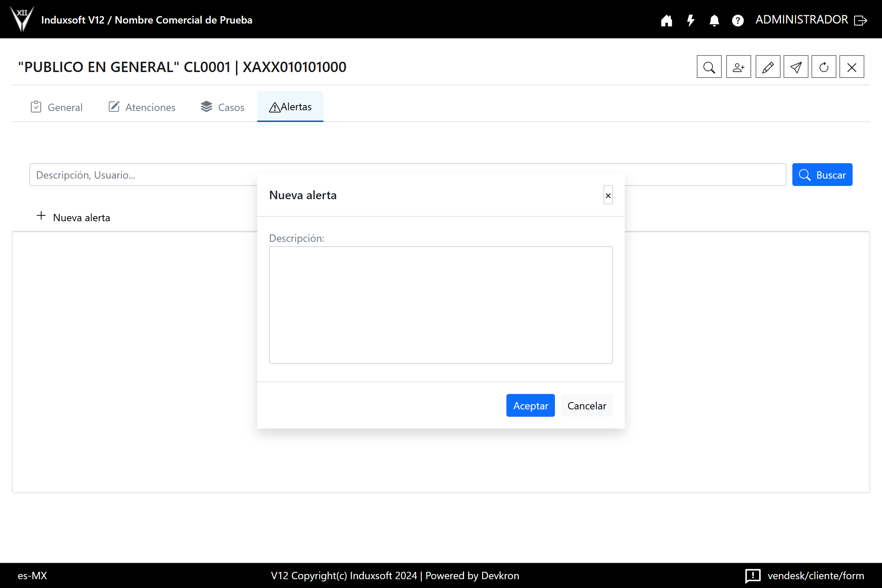This screenshot has height=588, width=882.
Task: Switch to the General tab
Action: point(57,107)
